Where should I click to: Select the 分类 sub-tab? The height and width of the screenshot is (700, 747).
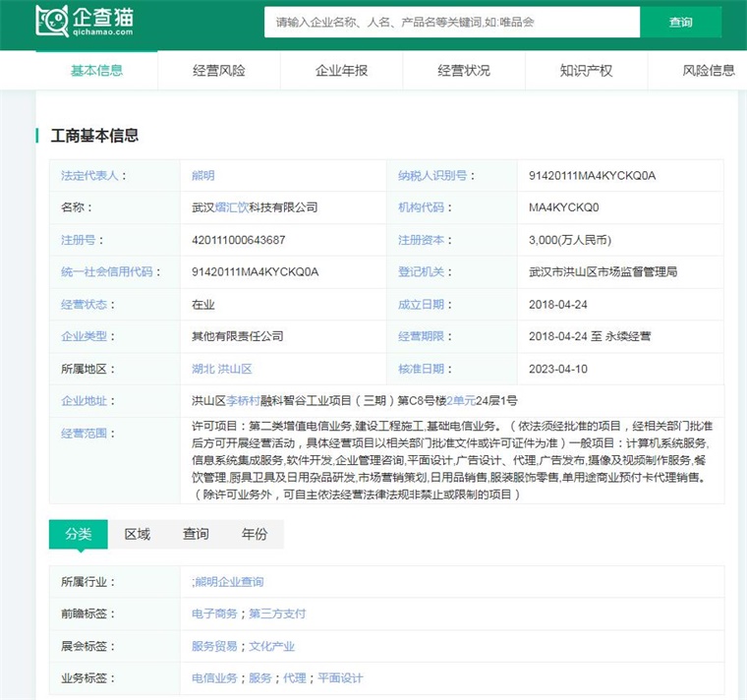[79, 534]
